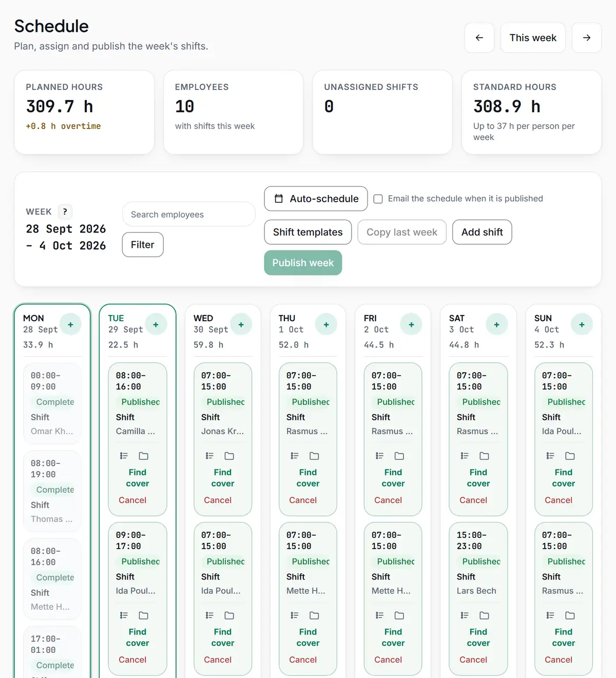The width and height of the screenshot is (616, 678).
Task: Cancel Mette H's Thursday shift
Action: tap(303, 660)
